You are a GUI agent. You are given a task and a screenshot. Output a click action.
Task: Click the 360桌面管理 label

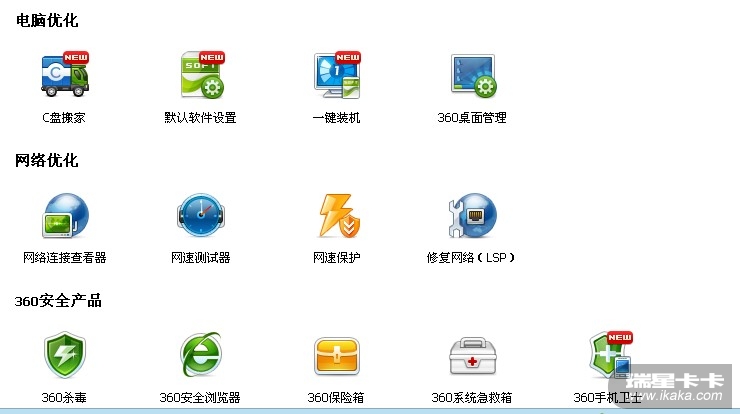[x=472, y=118]
